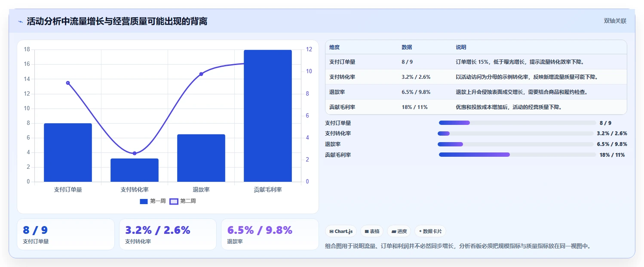
Task: Click the 18% / 11% value beside progress bar
Action: coord(612,155)
